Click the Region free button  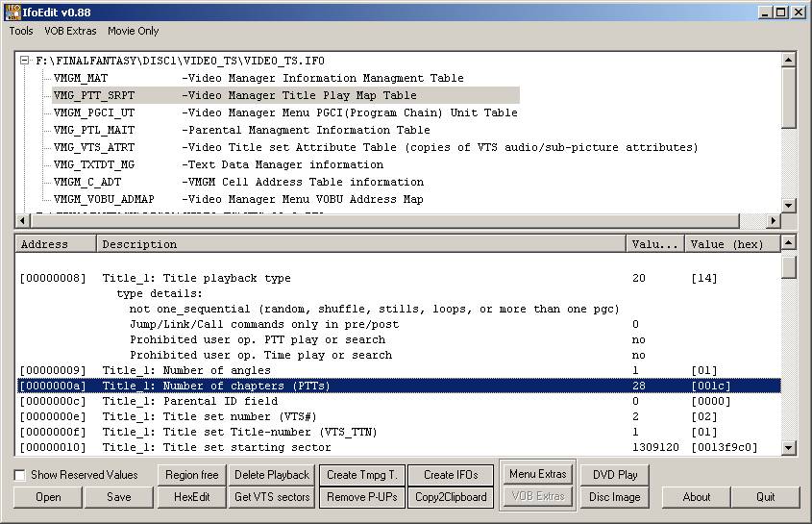coord(191,475)
